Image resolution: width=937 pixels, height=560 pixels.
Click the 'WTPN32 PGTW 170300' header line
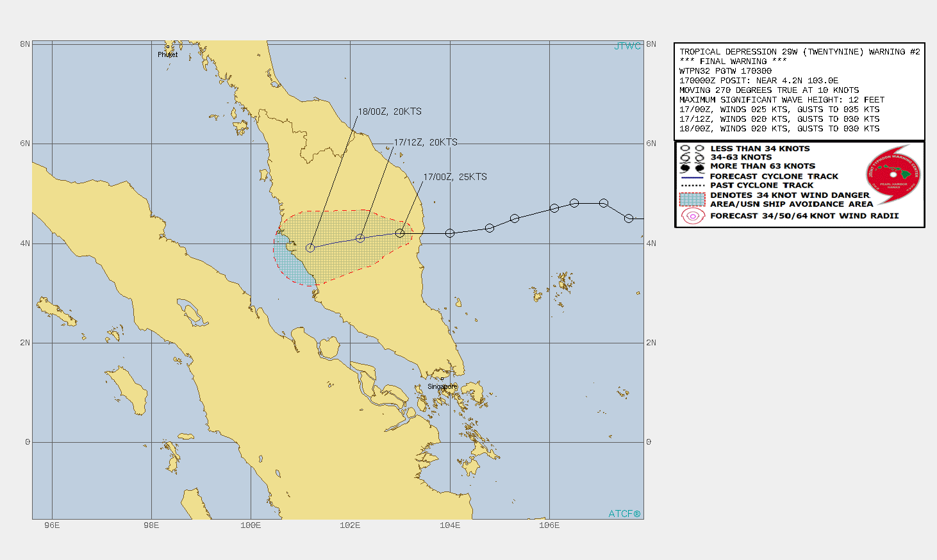tap(726, 71)
